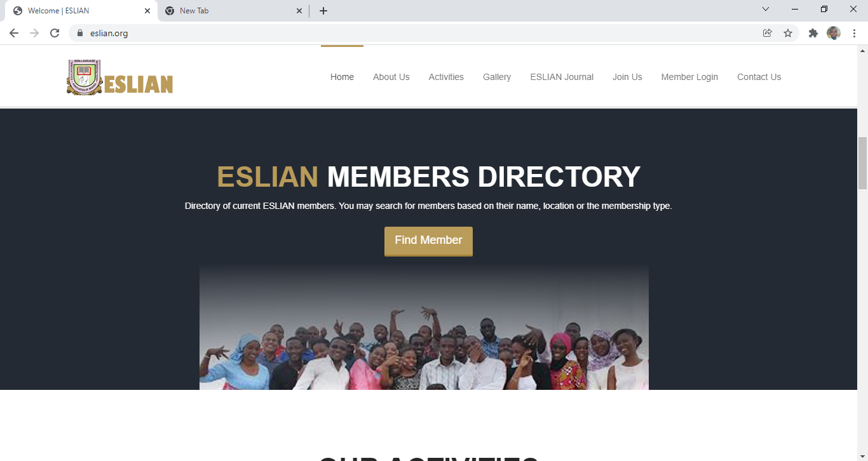Viewport: 868px width, 461px height.
Task: Click the ESLIAN logo
Action: [120, 77]
